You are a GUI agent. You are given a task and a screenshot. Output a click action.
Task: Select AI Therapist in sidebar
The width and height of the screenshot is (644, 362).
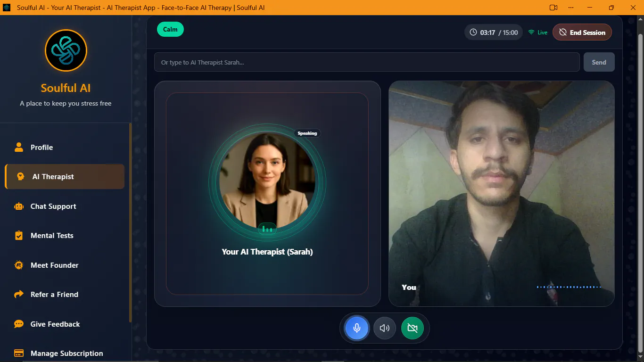pyautogui.click(x=65, y=176)
